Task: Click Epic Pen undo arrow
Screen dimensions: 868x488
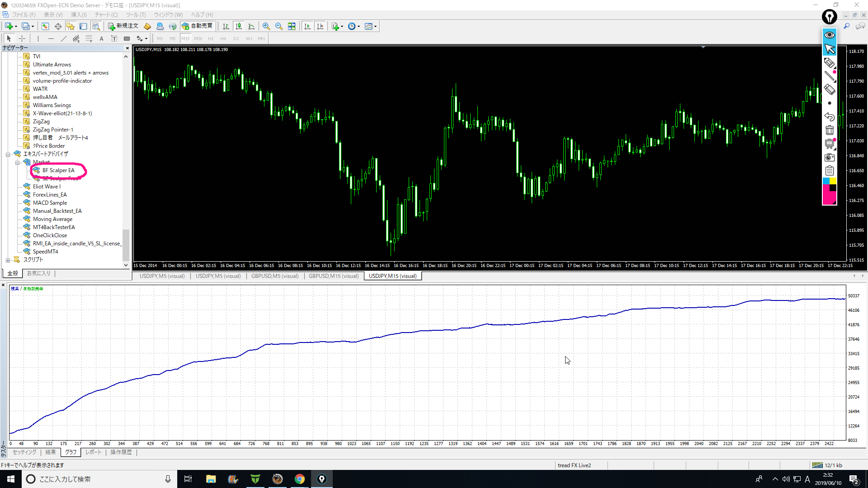Action: [x=829, y=117]
